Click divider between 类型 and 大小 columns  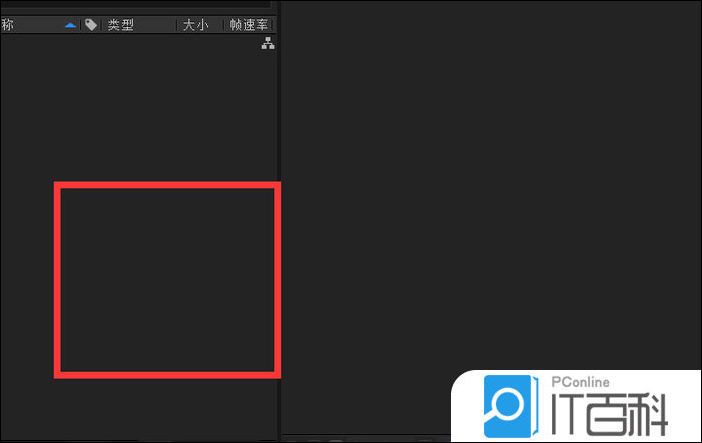tap(177, 25)
